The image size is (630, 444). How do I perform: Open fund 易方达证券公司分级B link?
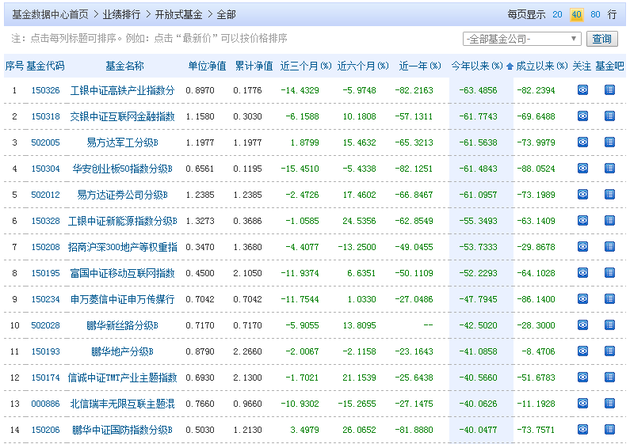122,195
